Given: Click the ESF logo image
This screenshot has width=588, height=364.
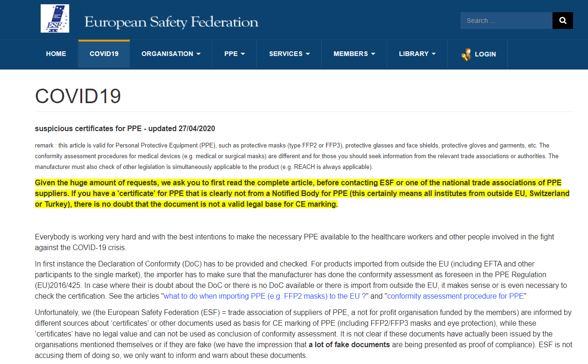Looking at the screenshot, I should [x=55, y=19].
